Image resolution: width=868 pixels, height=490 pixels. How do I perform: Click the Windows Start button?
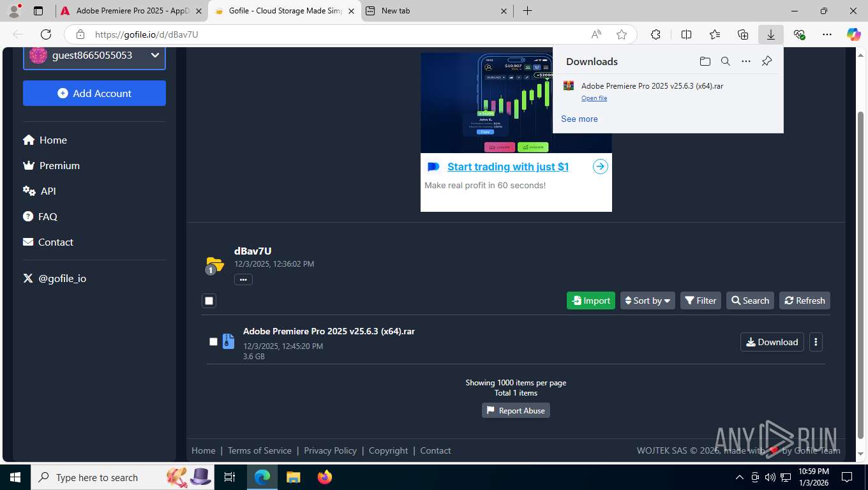[x=15, y=477]
